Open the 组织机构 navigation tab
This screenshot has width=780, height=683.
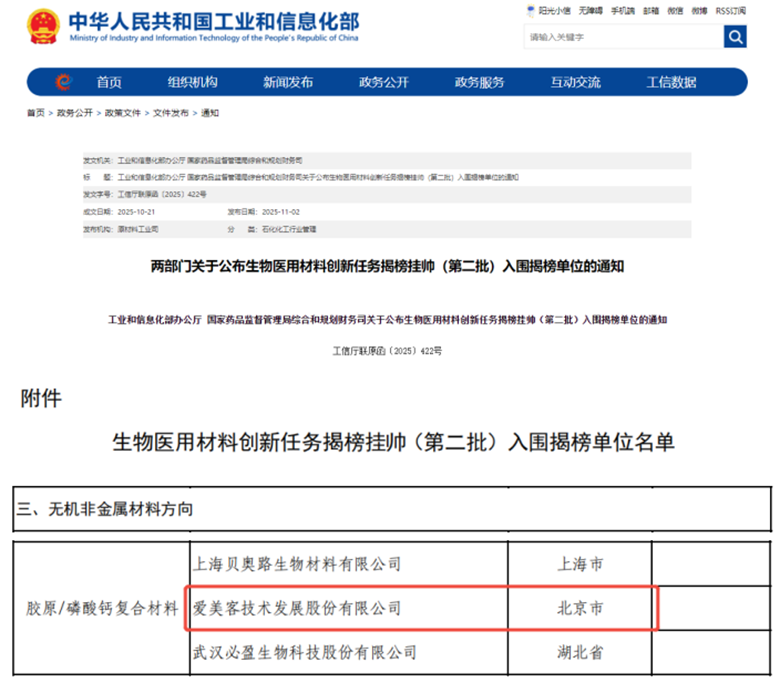pyautogui.click(x=193, y=82)
